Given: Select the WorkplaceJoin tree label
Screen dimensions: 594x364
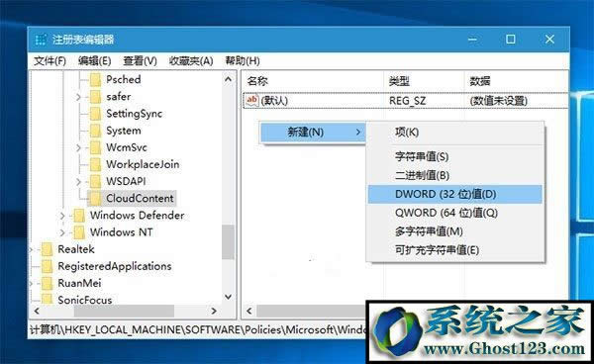Looking at the screenshot, I should [x=143, y=164].
